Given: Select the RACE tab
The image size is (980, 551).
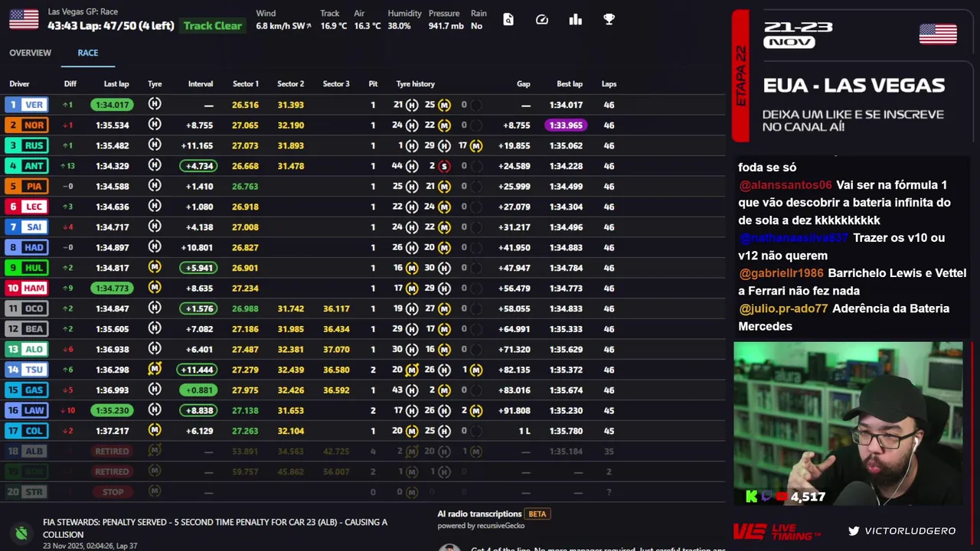Looking at the screenshot, I should click(x=87, y=53).
